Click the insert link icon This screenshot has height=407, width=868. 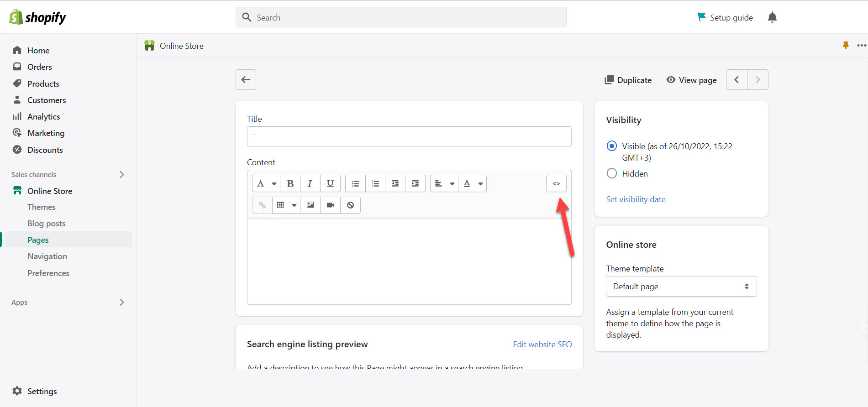pos(262,205)
